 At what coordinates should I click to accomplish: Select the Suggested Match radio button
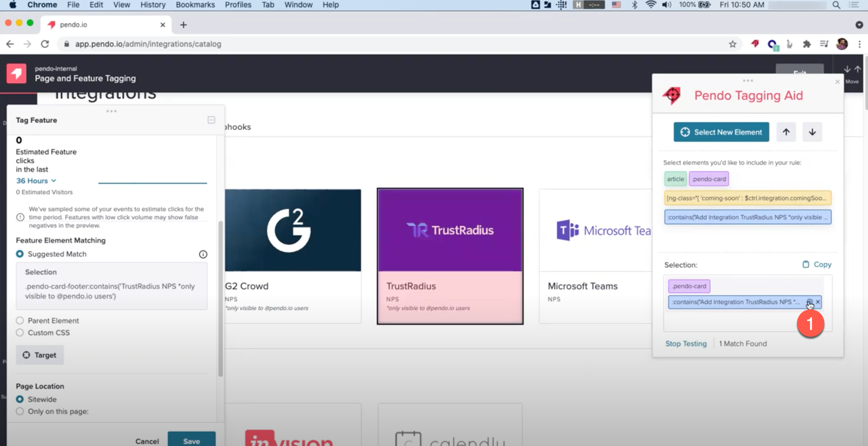[x=20, y=254]
